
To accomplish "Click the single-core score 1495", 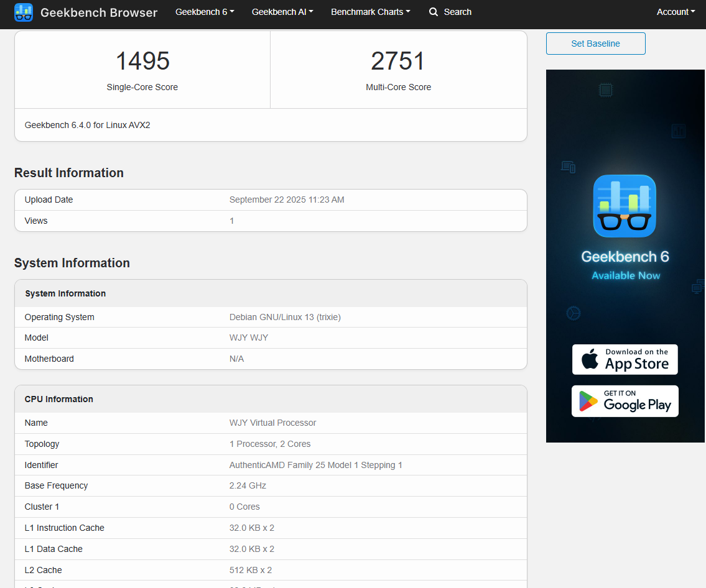I will coord(142,61).
